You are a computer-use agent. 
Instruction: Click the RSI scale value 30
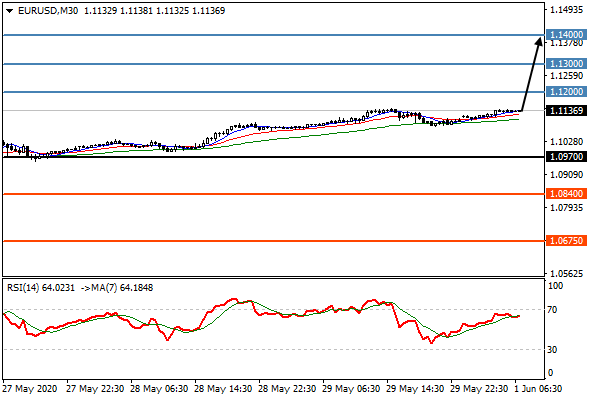click(552, 350)
